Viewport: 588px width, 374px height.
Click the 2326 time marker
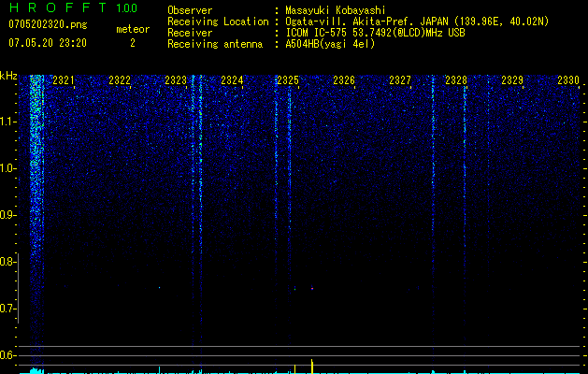pos(344,80)
